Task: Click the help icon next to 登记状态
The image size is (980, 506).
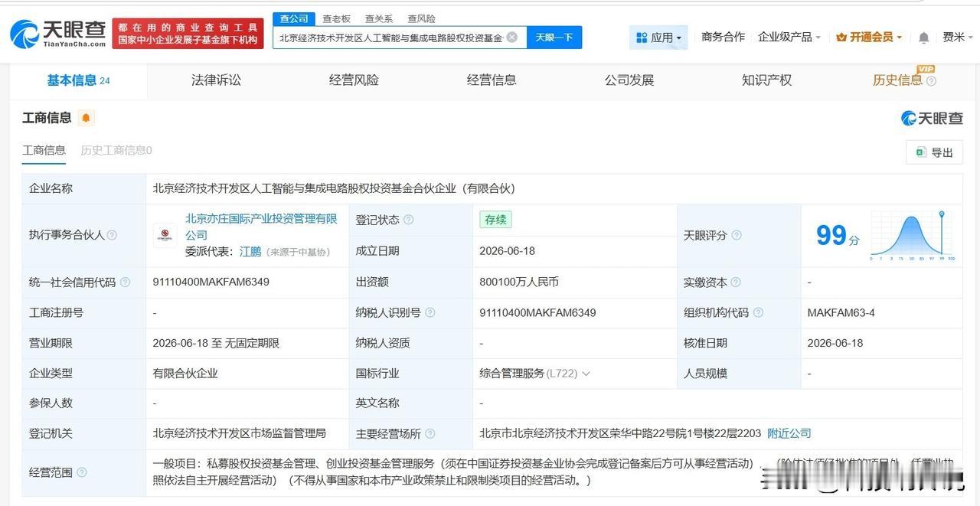Action: (409, 220)
